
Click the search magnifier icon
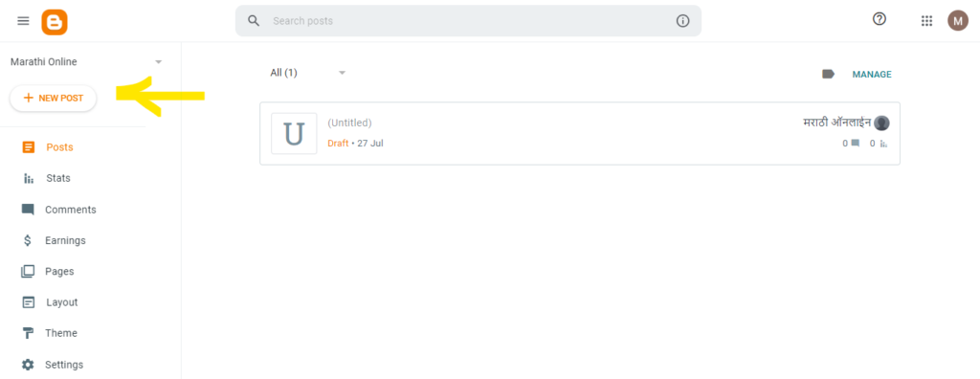[x=253, y=21]
